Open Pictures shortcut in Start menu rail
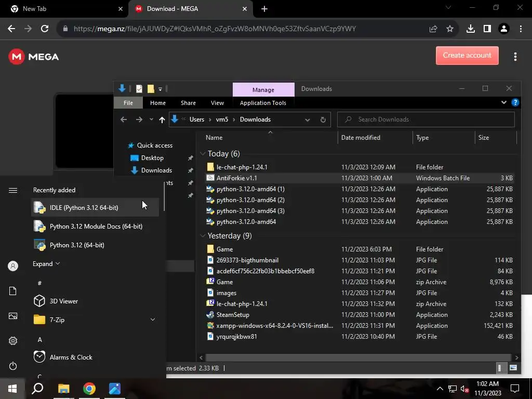The width and height of the screenshot is (532, 399). (13, 316)
